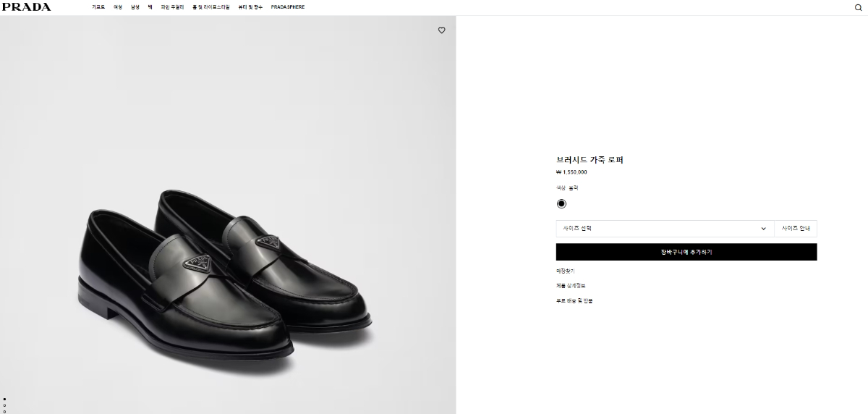Expand the 무료 배송 및 반품 section
Viewport: 868px width, 414px height.
574,300
